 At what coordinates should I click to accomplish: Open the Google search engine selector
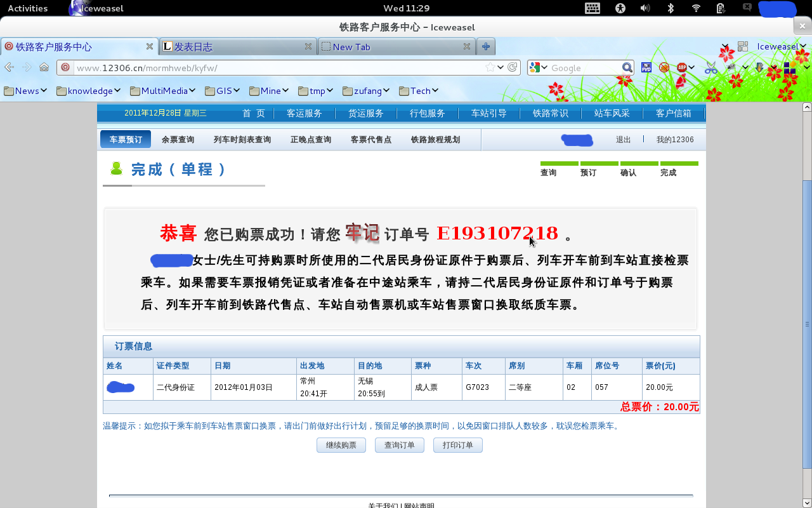coord(539,67)
